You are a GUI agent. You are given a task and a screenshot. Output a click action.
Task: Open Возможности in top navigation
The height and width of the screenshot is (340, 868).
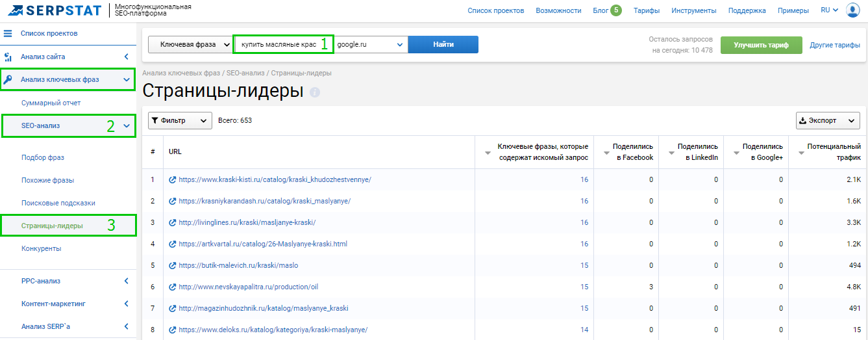559,10
